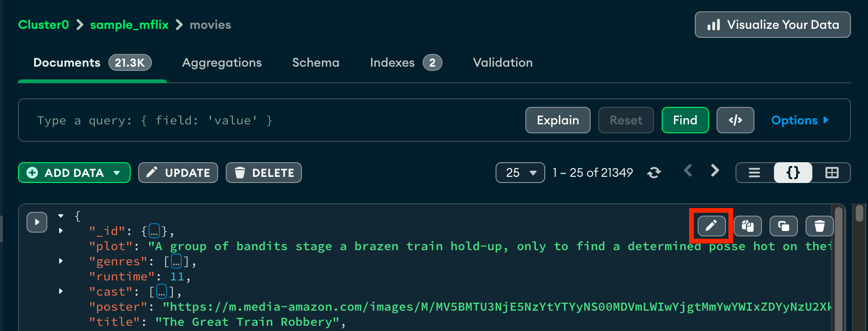
Task: Refresh the document list
Action: click(654, 173)
